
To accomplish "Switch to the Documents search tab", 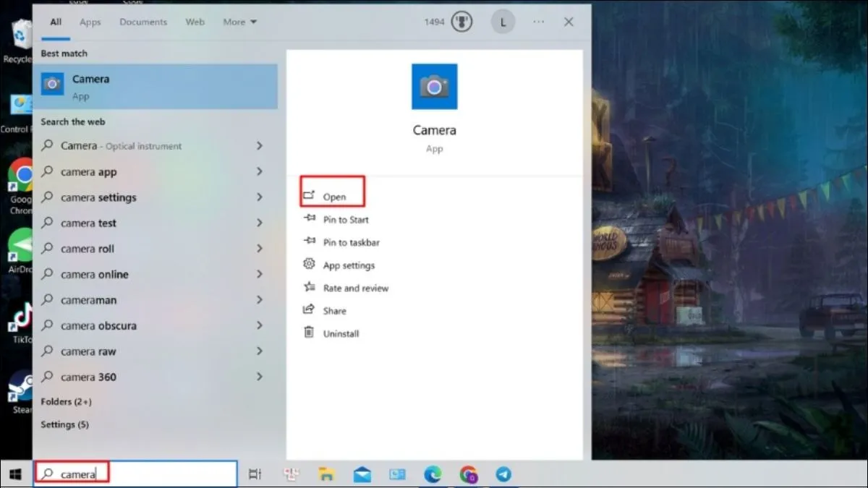I will 142,22.
